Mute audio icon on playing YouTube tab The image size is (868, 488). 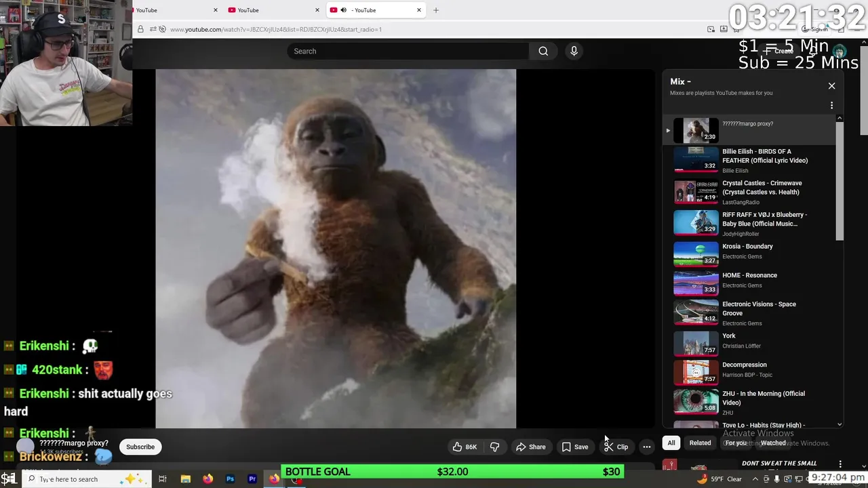coord(343,10)
